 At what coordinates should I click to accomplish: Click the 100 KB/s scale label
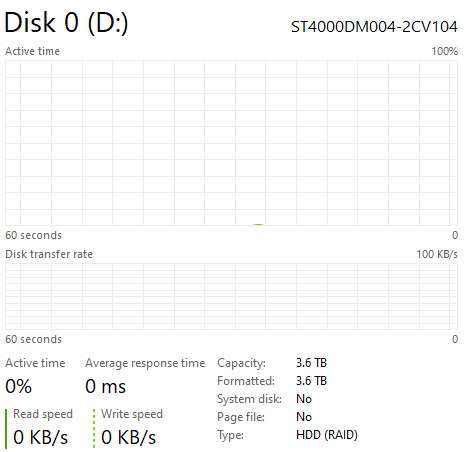(437, 254)
